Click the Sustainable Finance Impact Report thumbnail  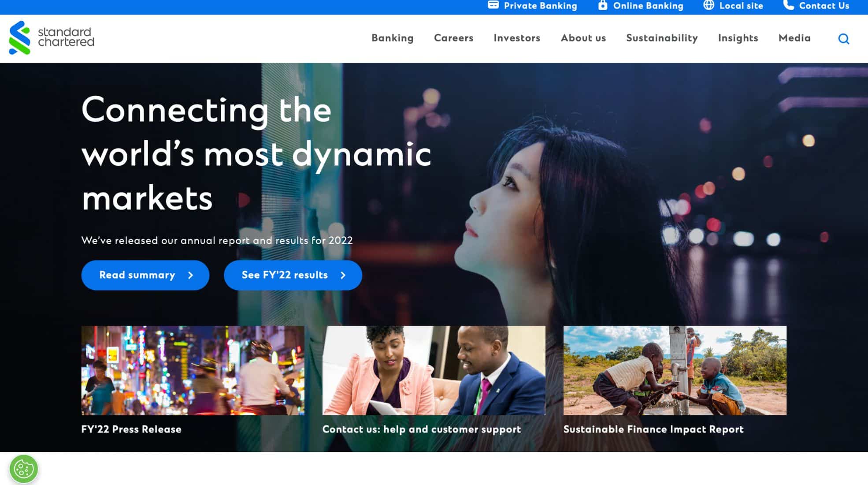[675, 371]
